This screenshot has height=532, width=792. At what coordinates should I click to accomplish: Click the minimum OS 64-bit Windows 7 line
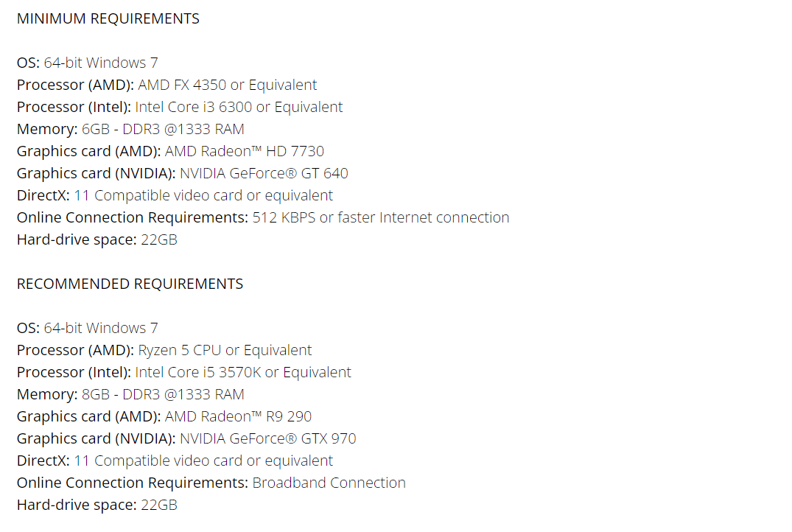pyautogui.click(x=88, y=63)
